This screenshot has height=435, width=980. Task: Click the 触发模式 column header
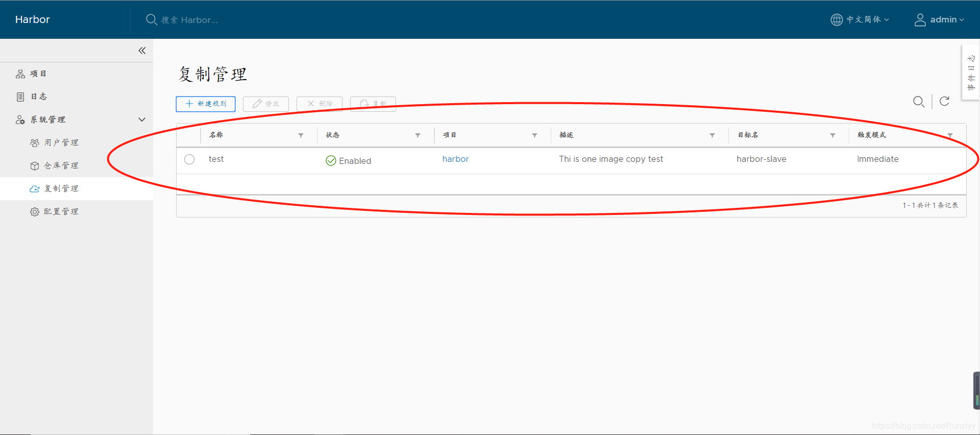pos(872,135)
